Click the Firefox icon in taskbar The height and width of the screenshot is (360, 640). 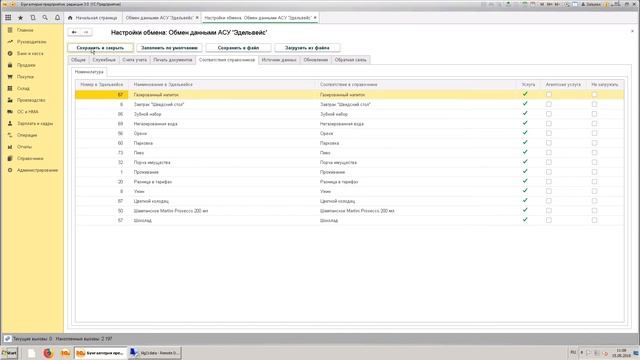point(48,353)
